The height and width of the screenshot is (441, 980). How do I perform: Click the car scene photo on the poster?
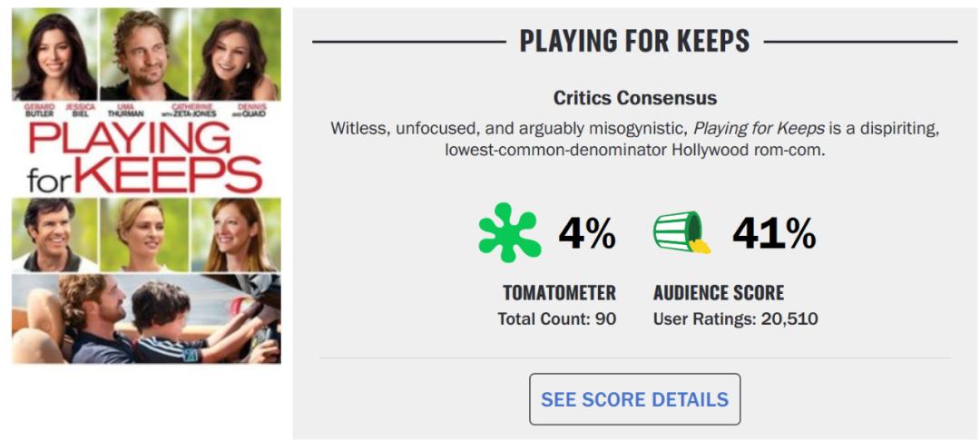[145, 318]
